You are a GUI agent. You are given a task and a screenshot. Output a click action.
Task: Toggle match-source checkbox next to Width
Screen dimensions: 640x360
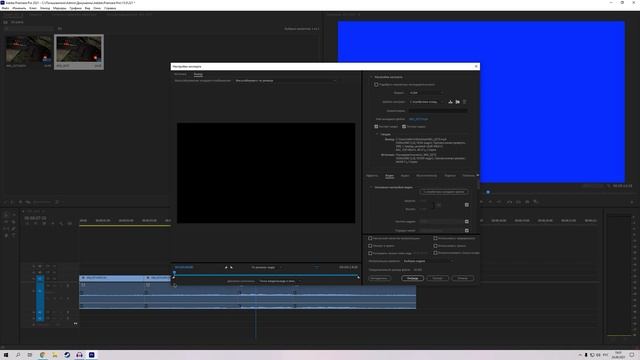pos(467,205)
